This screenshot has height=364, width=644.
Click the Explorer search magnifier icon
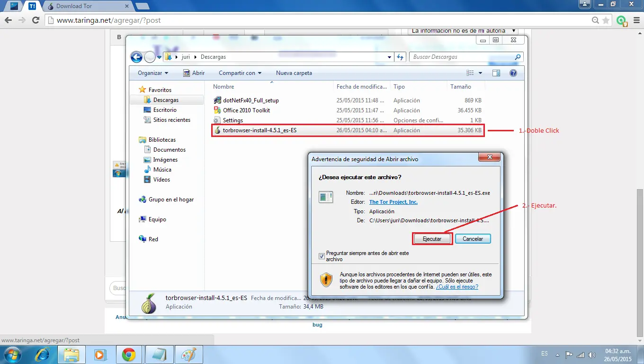pyautogui.click(x=518, y=57)
